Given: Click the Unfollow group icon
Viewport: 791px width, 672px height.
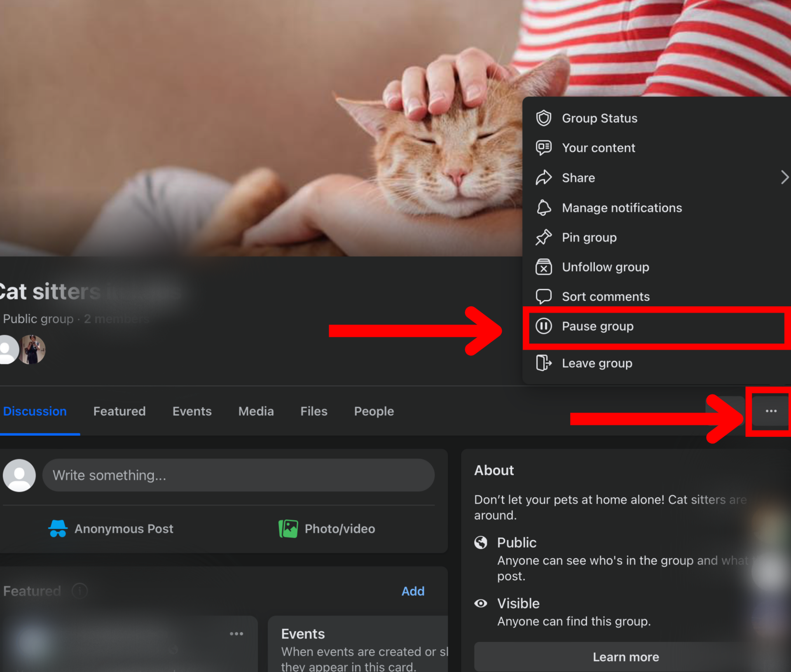Looking at the screenshot, I should (x=543, y=267).
